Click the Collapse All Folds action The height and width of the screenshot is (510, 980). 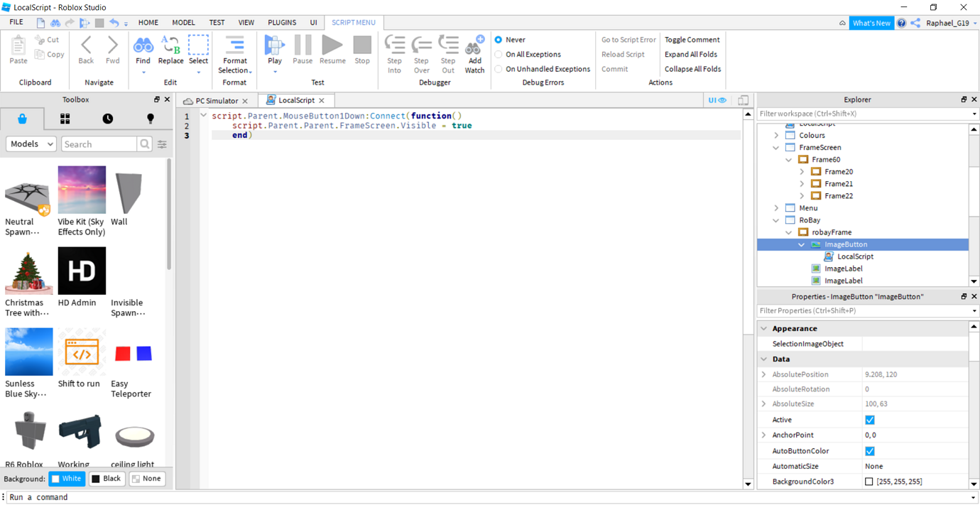[692, 69]
